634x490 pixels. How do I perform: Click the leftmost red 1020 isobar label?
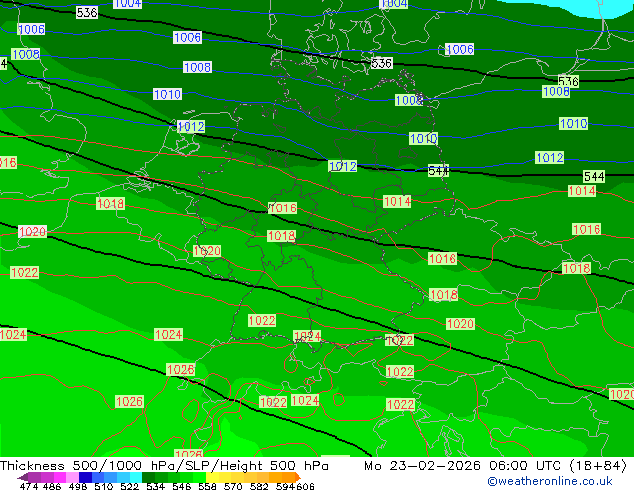pos(32,232)
